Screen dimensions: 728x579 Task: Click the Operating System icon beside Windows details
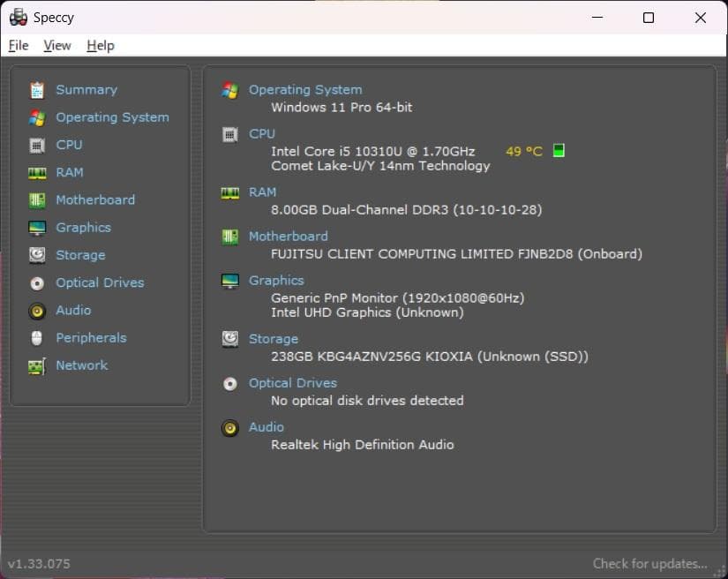point(229,89)
